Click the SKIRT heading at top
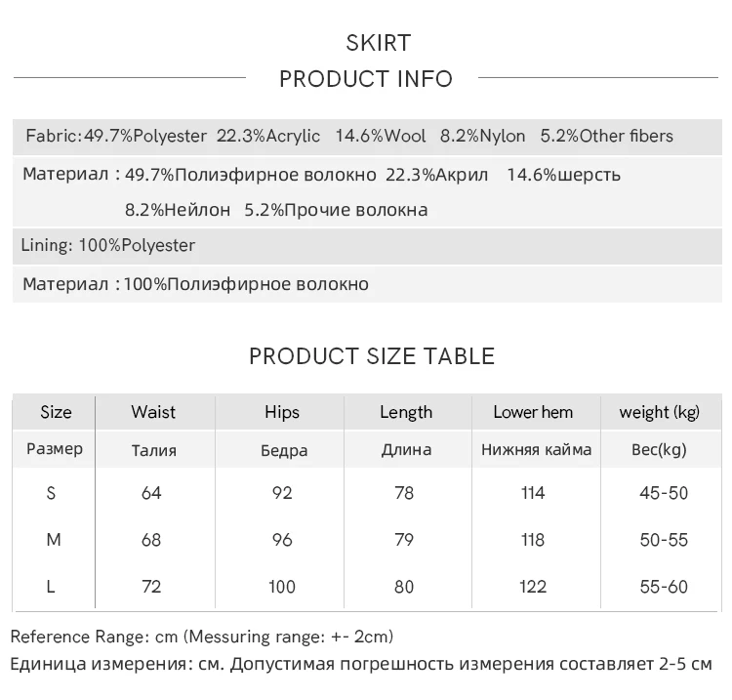This screenshot has width=732, height=700. 379,43
